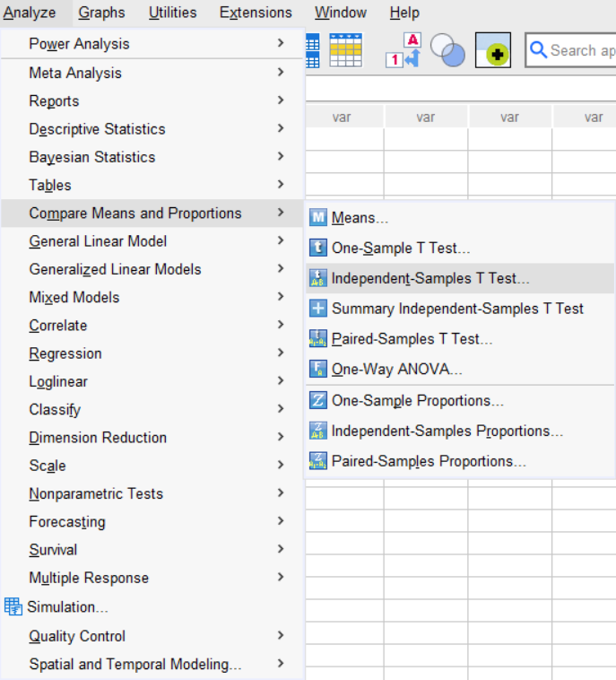Choose Paired-Samples T Test entry

pos(459,339)
